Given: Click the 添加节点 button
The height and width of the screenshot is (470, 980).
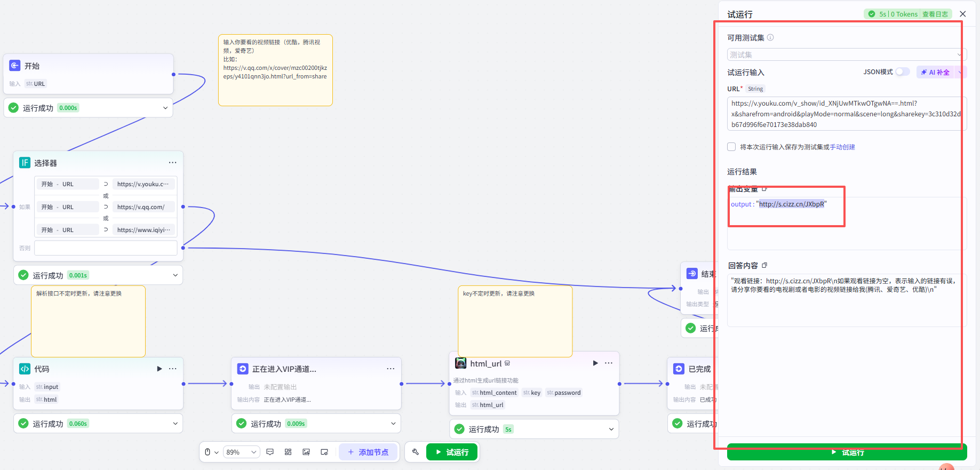Looking at the screenshot, I should [368, 452].
